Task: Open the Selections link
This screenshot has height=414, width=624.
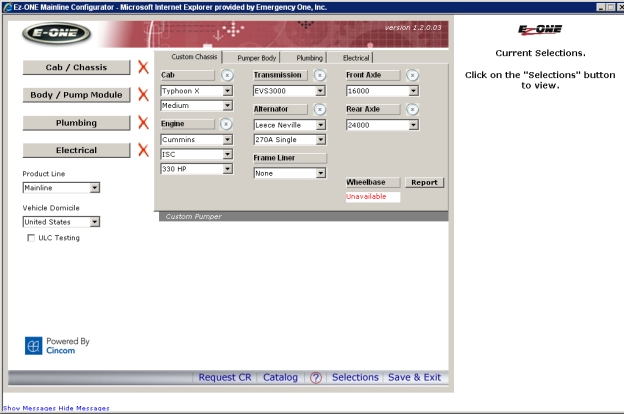Action: coord(355,377)
